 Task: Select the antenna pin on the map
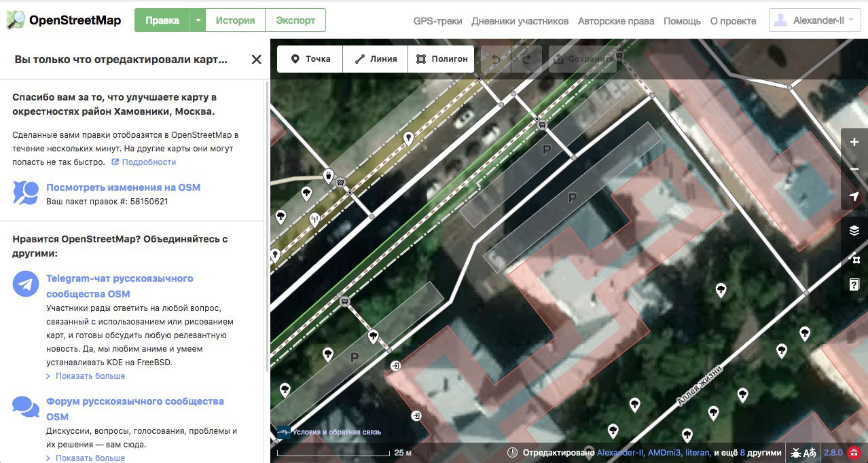pos(314,219)
